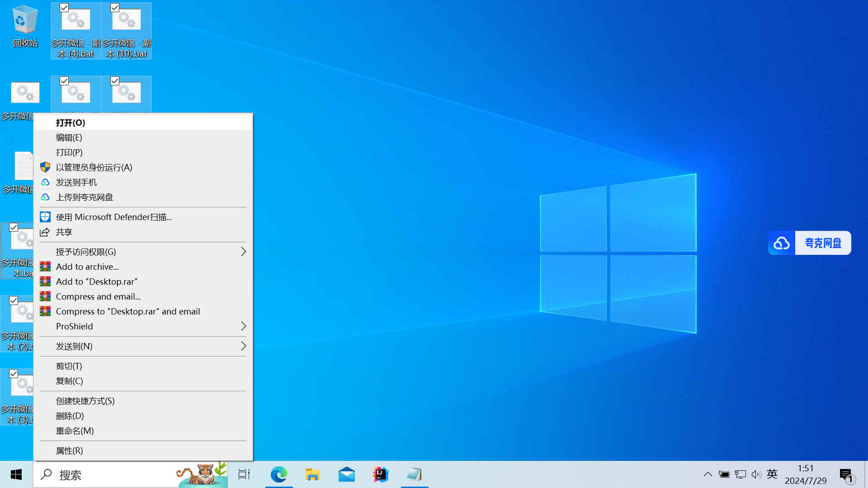This screenshot has height=488, width=868.
Task: Open 属性(R) from the context menu
Action: click(x=143, y=450)
